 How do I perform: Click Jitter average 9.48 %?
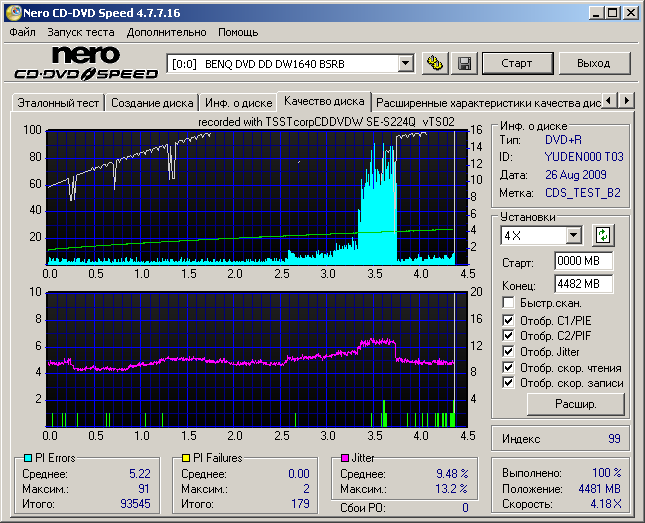coord(452,474)
